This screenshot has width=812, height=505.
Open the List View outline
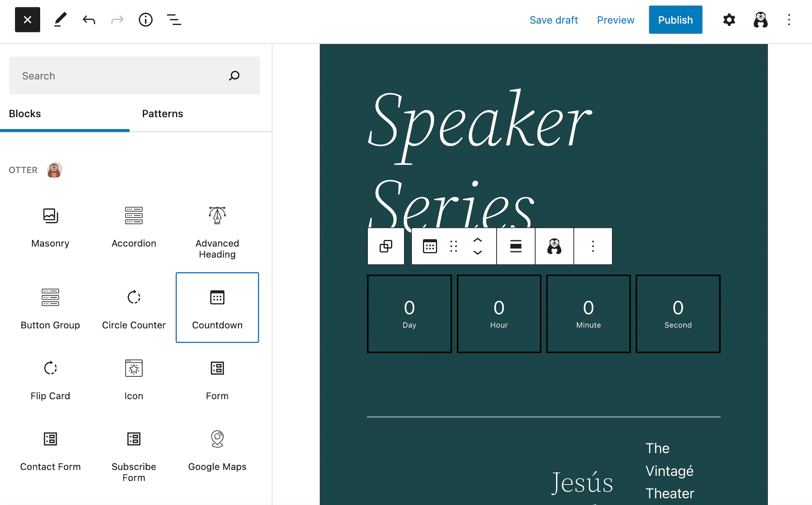[174, 19]
